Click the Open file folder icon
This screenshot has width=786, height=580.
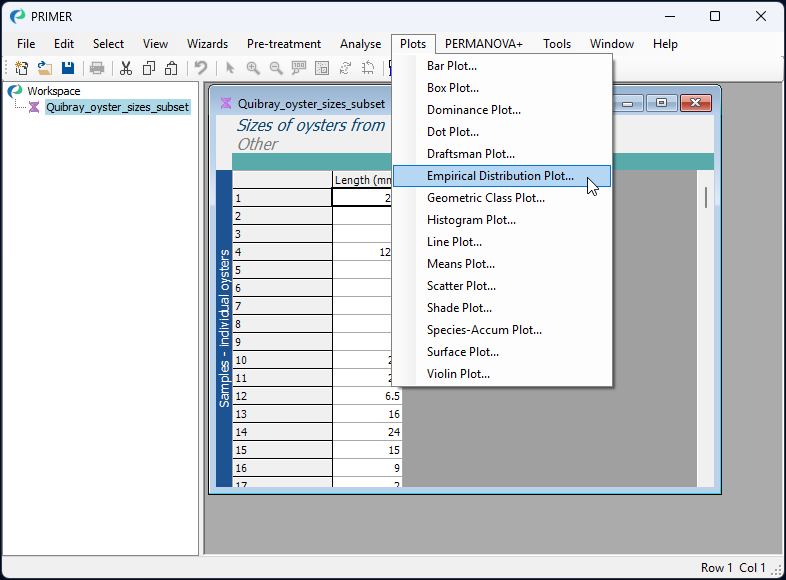tap(45, 68)
